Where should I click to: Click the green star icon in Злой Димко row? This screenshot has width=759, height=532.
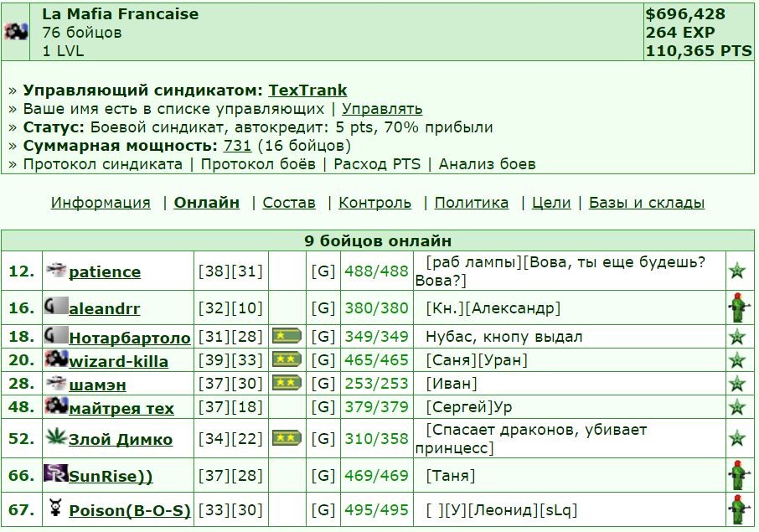(737, 438)
